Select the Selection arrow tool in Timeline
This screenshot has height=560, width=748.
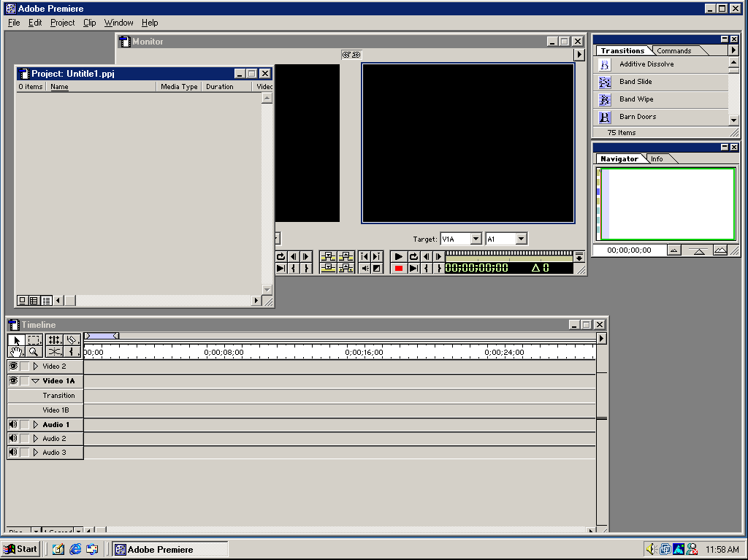click(x=16, y=340)
